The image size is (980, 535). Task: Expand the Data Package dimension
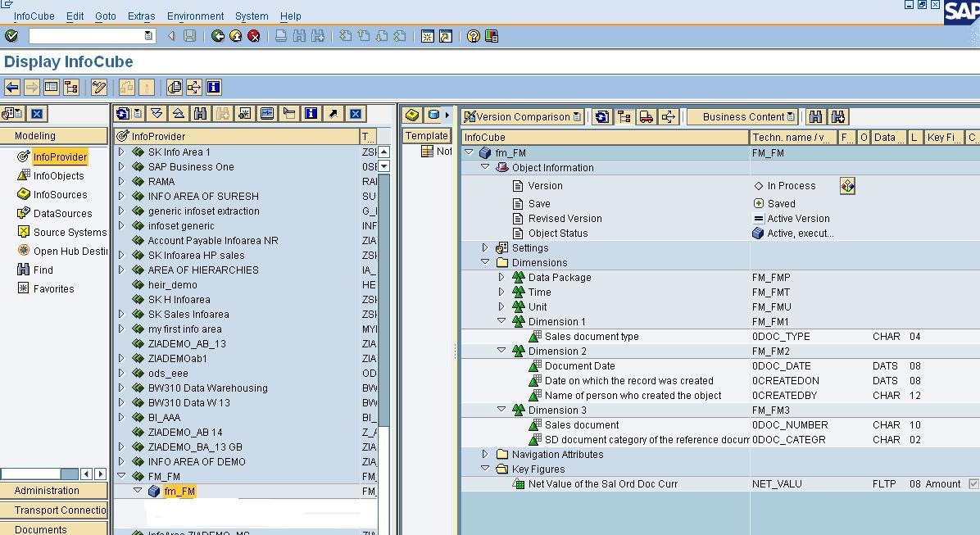tap(501, 278)
